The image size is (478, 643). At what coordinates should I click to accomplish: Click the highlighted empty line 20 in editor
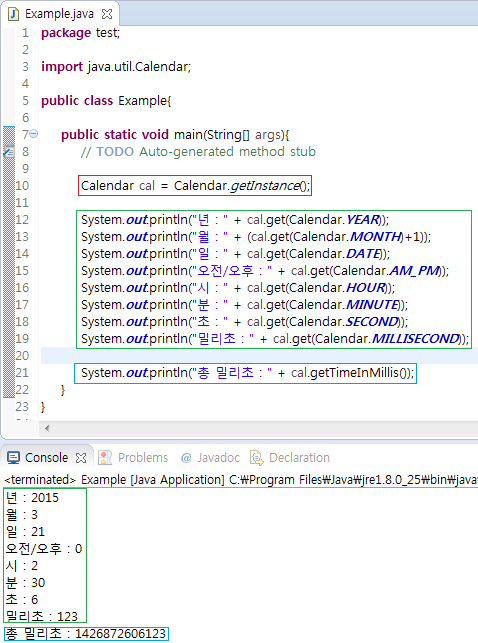pos(259,356)
